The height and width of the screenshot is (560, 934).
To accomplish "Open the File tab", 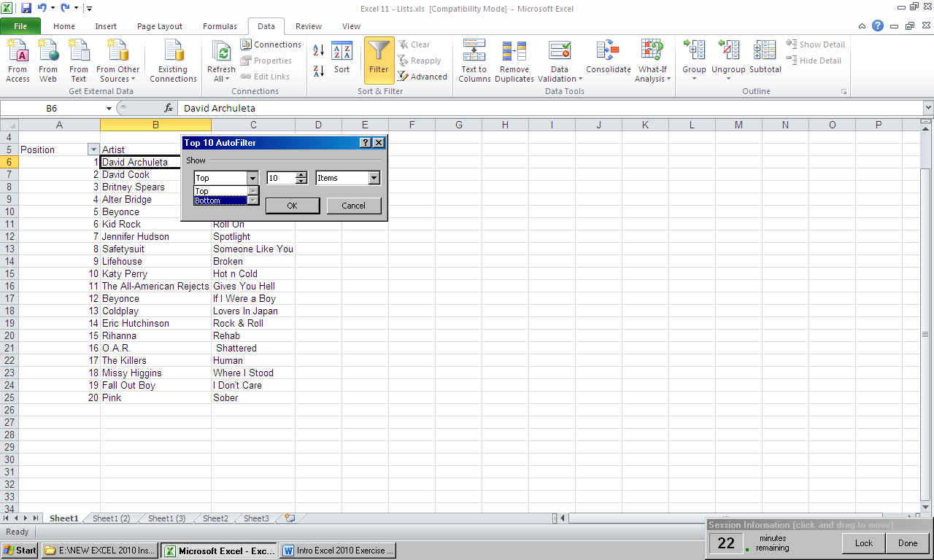I will coord(20,26).
